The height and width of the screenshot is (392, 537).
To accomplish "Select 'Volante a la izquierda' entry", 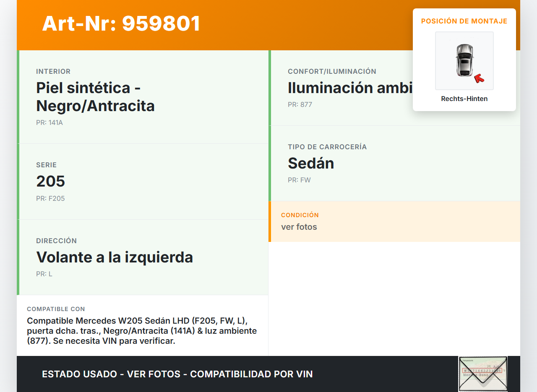I will tap(115, 257).
